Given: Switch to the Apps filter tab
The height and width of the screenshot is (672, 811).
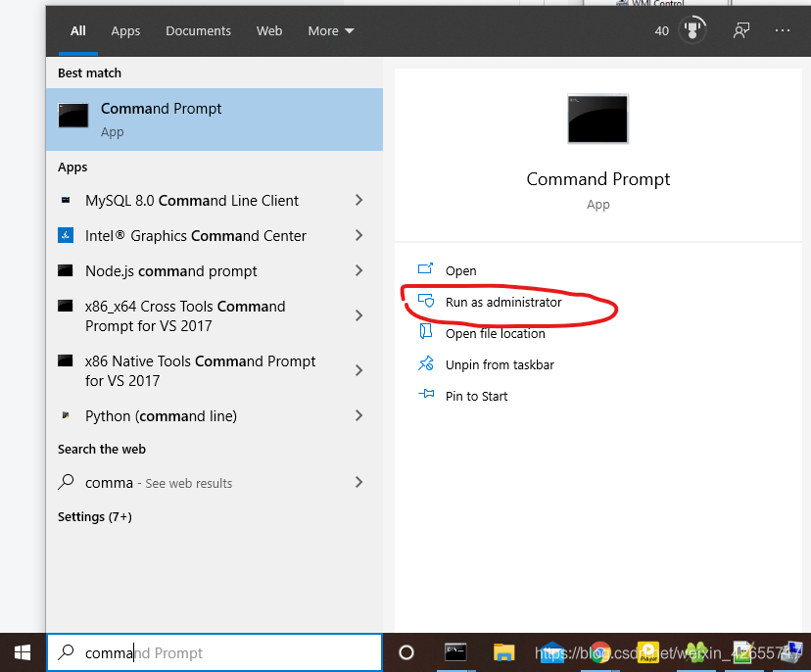Looking at the screenshot, I should tap(125, 31).
